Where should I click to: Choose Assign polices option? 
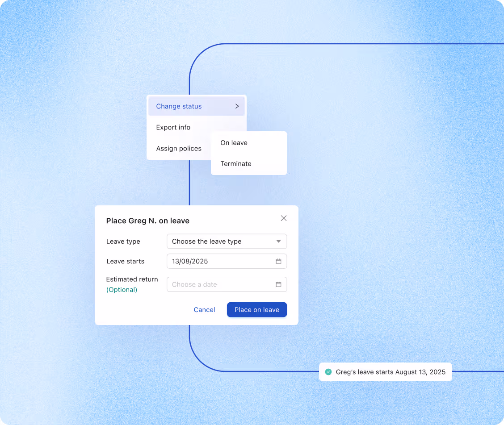click(x=179, y=148)
